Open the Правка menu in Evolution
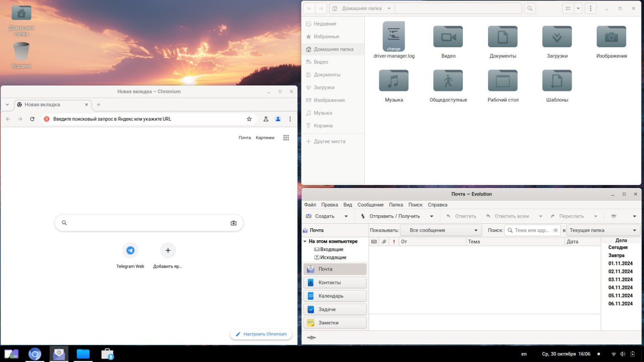 coord(330,205)
